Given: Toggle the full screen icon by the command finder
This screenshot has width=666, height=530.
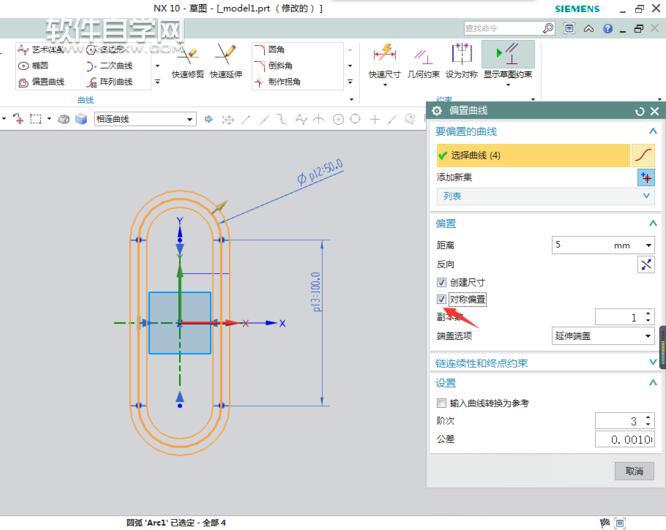Looking at the screenshot, I should tap(569, 28).
